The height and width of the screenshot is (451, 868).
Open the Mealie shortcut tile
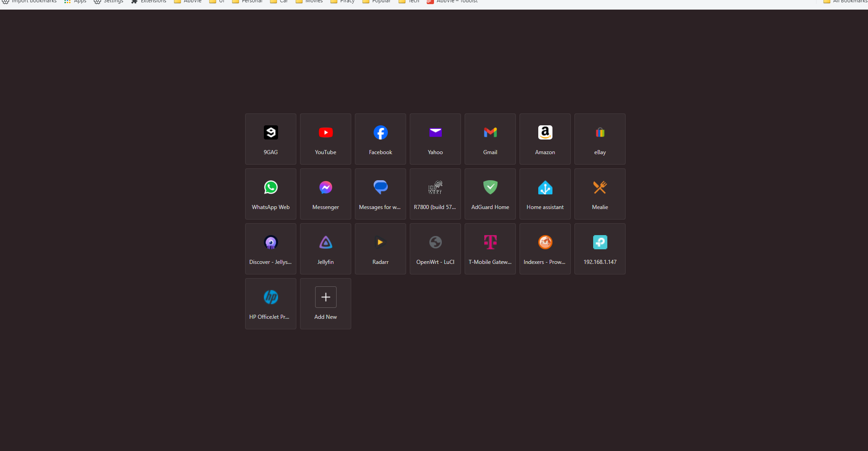coord(600,194)
